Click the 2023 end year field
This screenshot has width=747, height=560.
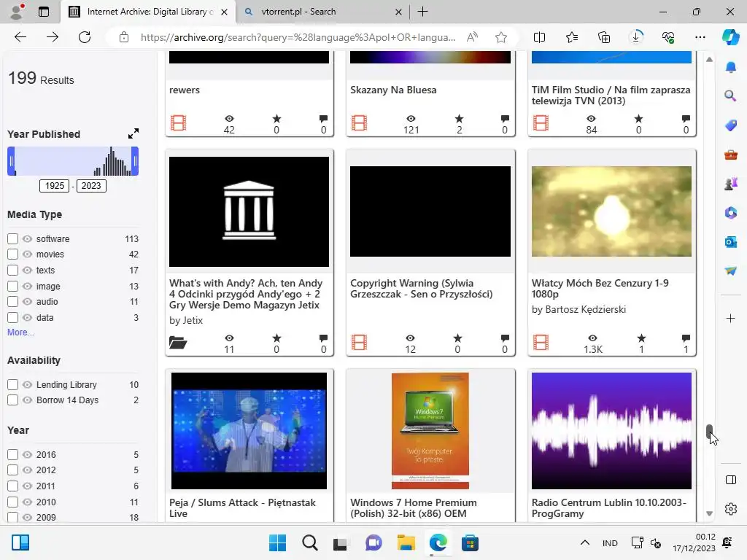point(91,186)
